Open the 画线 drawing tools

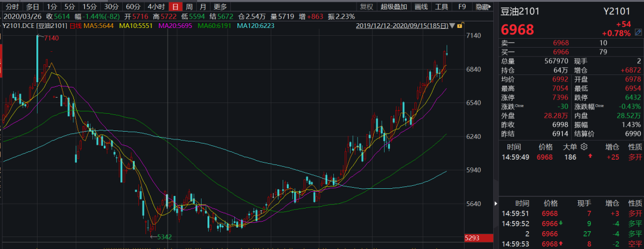click(421, 7)
